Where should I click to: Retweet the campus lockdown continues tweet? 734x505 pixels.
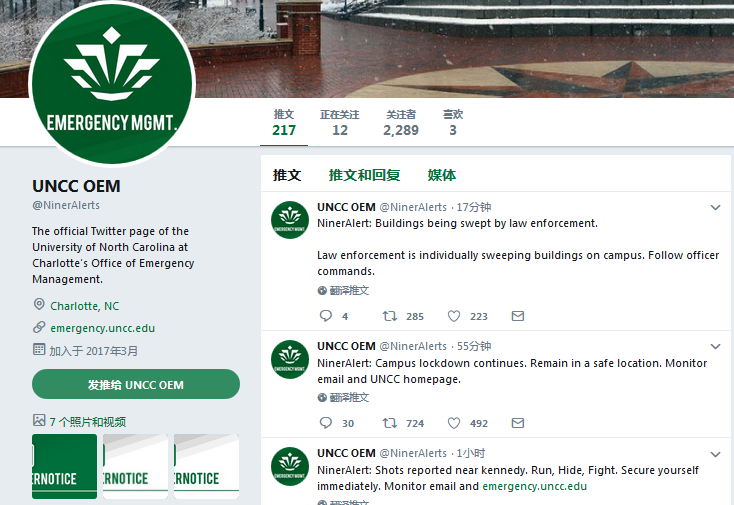(x=390, y=423)
